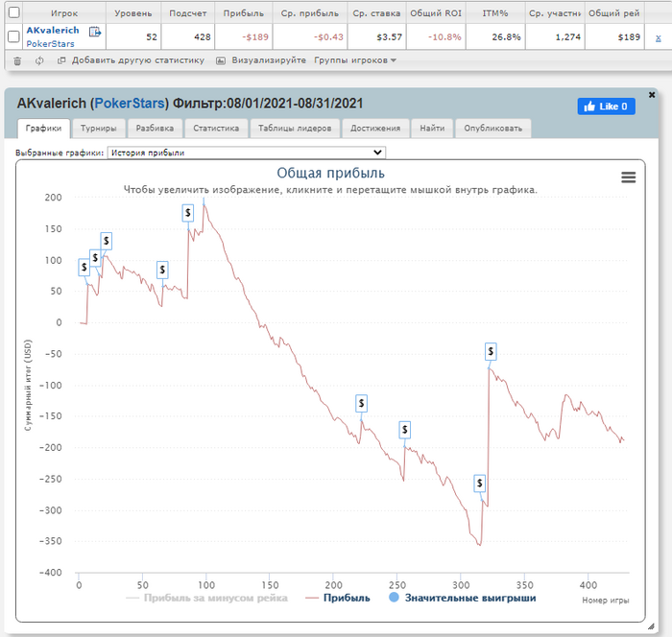Click the PokerStars link in panel title
Viewport: 672px width, 637px height.
(130, 104)
